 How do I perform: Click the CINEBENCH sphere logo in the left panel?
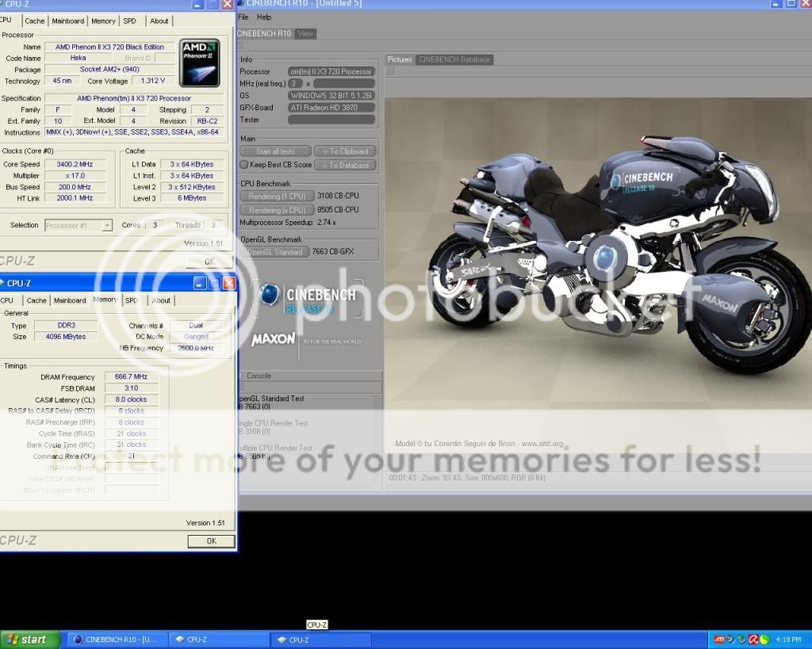[x=270, y=295]
